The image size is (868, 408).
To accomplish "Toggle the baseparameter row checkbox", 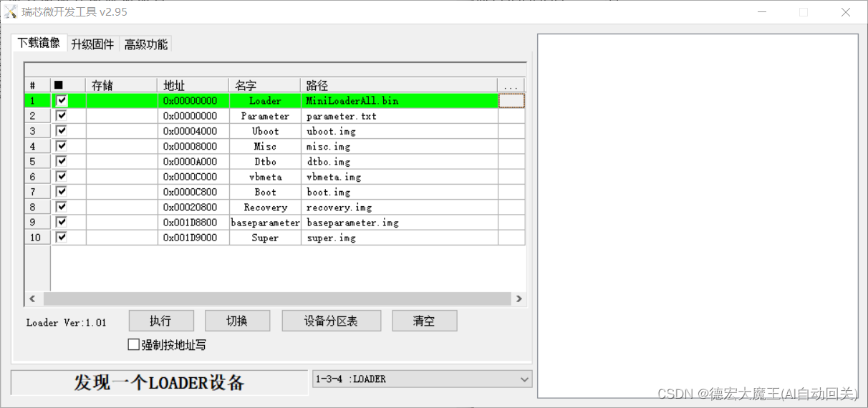I will coord(62,222).
